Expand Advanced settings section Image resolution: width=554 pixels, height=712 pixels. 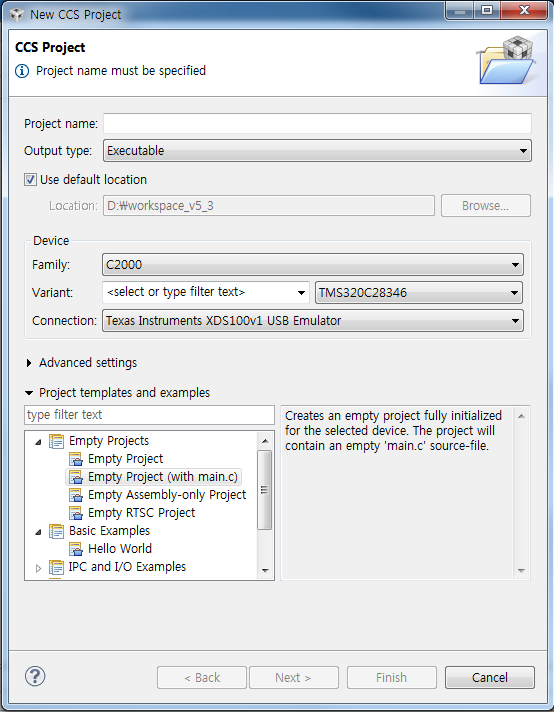click(29, 363)
